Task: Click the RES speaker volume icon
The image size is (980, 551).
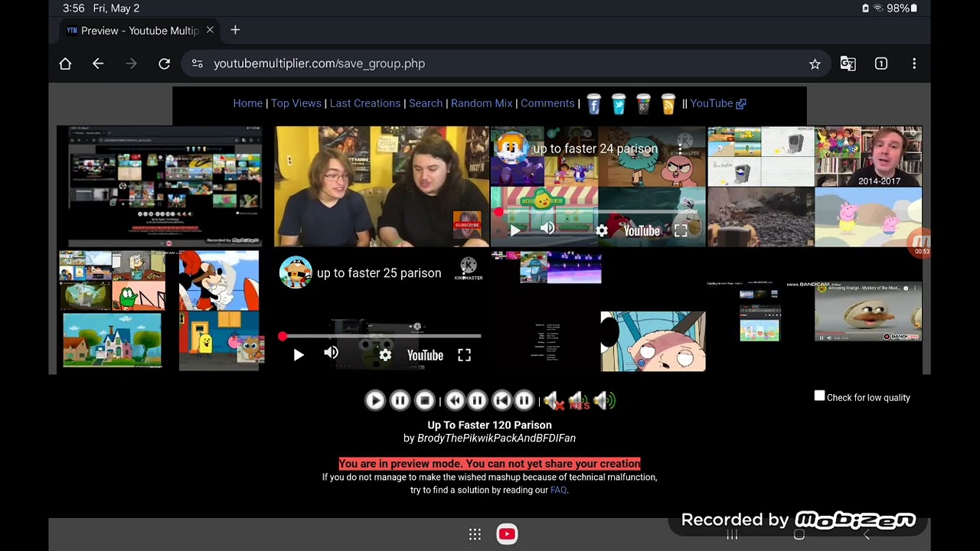Action: click(x=579, y=400)
